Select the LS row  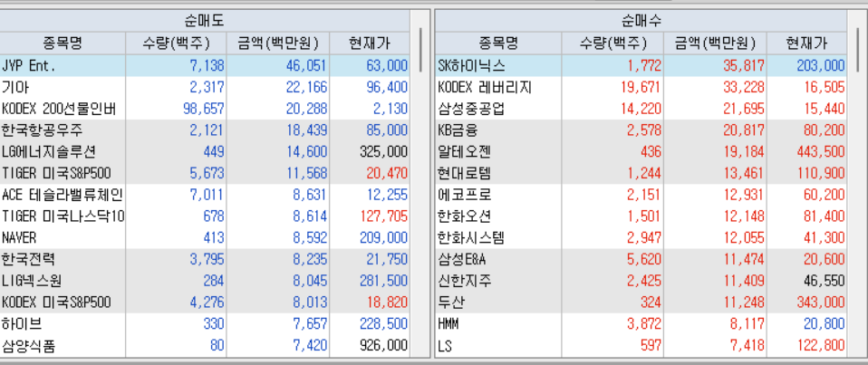[641, 347]
